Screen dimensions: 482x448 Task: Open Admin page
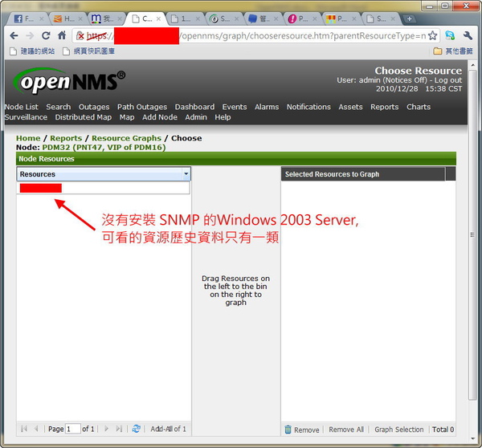[196, 117]
